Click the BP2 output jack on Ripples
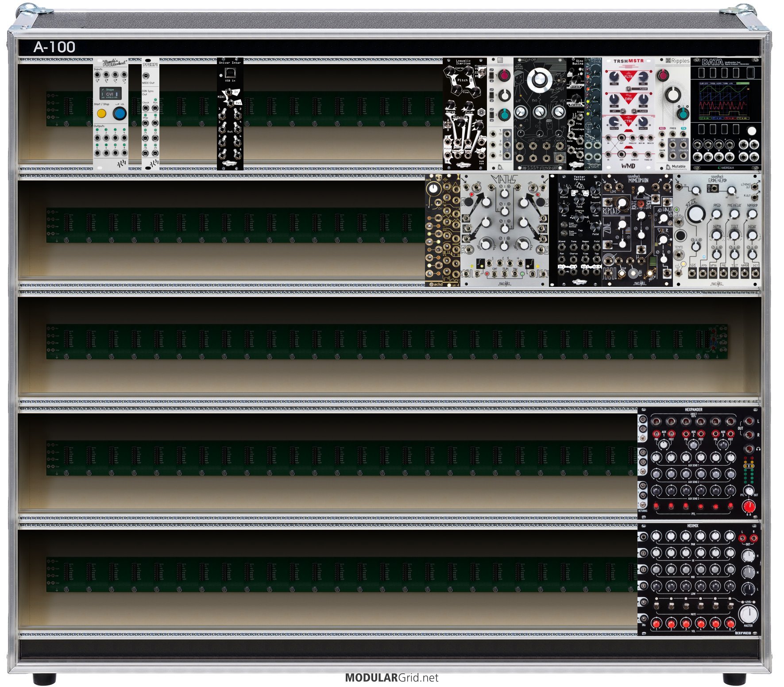 click(672, 145)
